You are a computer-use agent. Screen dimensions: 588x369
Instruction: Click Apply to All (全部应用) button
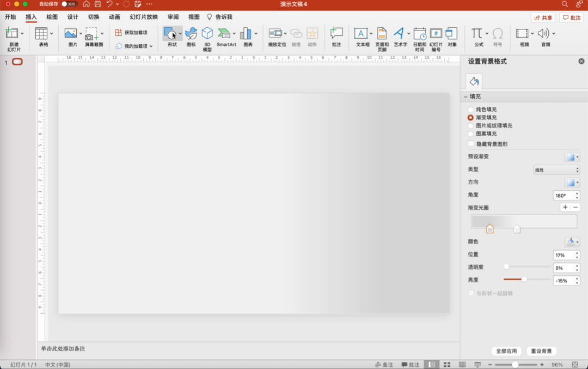[506, 351]
